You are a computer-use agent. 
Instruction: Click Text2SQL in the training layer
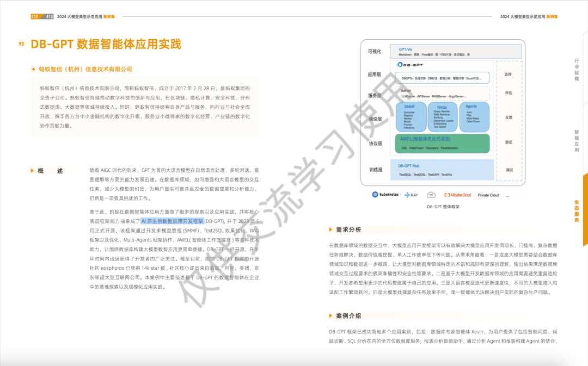click(405, 175)
